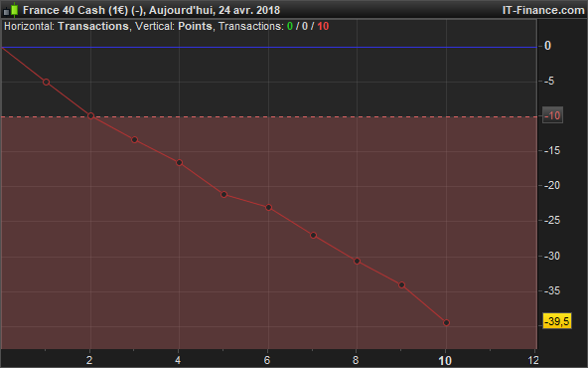Click the green winning transactions count 0
Screen dimensions: 588x368
coord(289,26)
